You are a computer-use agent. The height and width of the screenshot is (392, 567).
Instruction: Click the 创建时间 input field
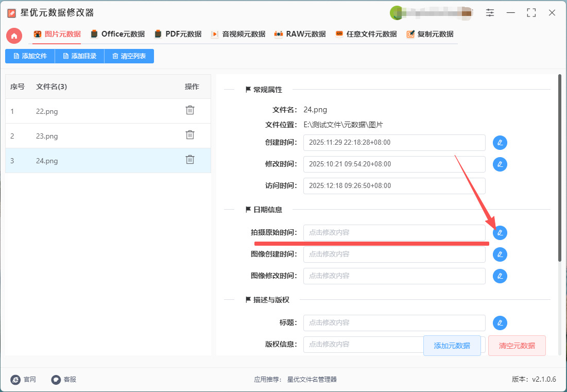click(x=394, y=143)
